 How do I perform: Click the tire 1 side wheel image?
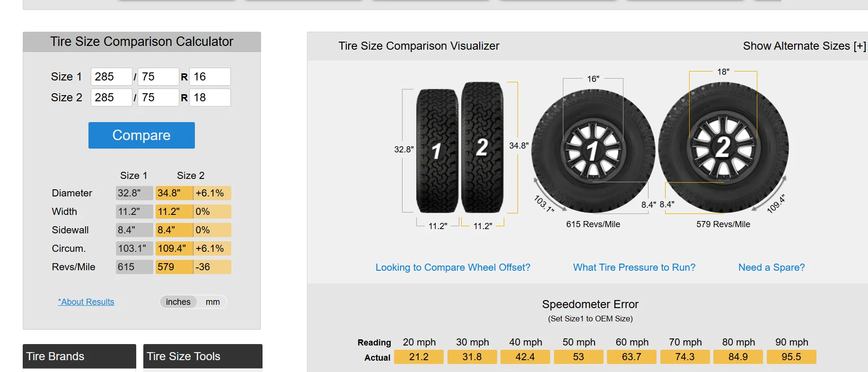point(593,151)
